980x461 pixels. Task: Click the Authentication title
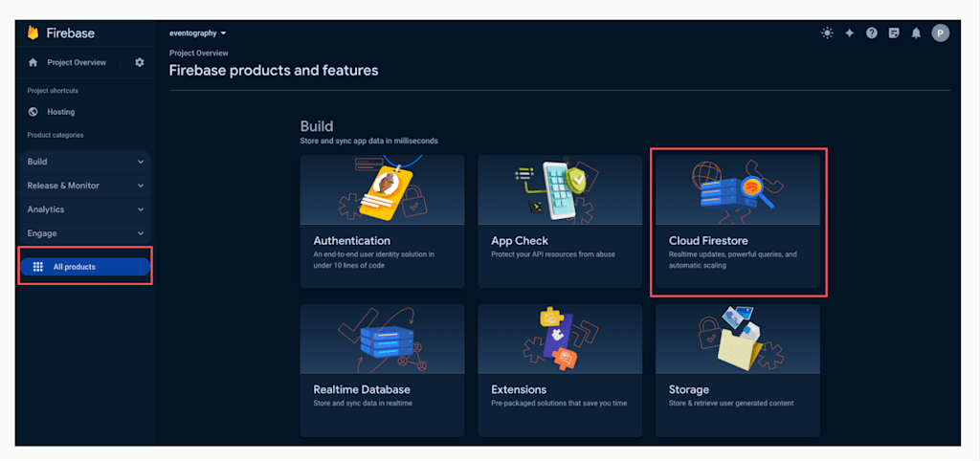click(x=352, y=240)
